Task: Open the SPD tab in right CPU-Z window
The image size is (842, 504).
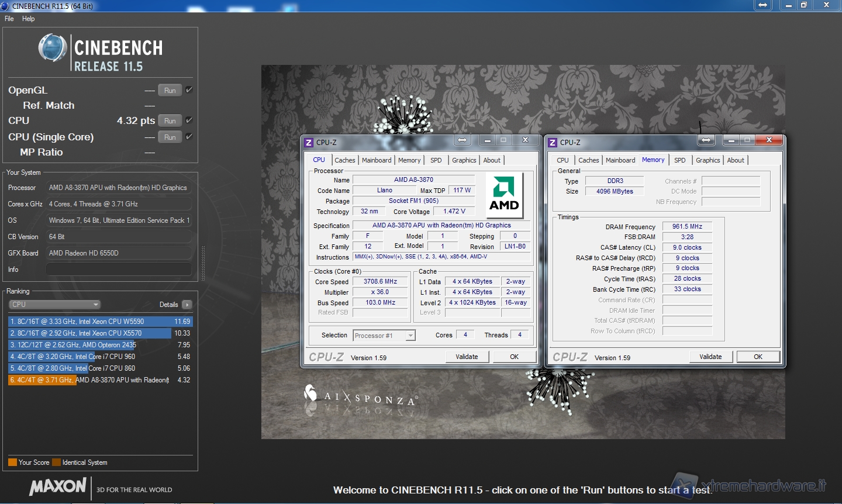Action: coord(679,160)
